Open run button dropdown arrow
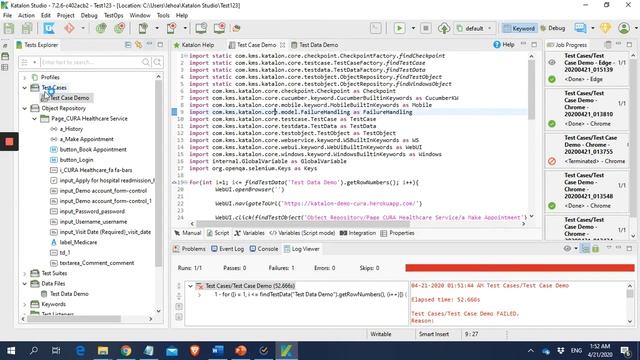 pyautogui.click(x=413, y=28)
